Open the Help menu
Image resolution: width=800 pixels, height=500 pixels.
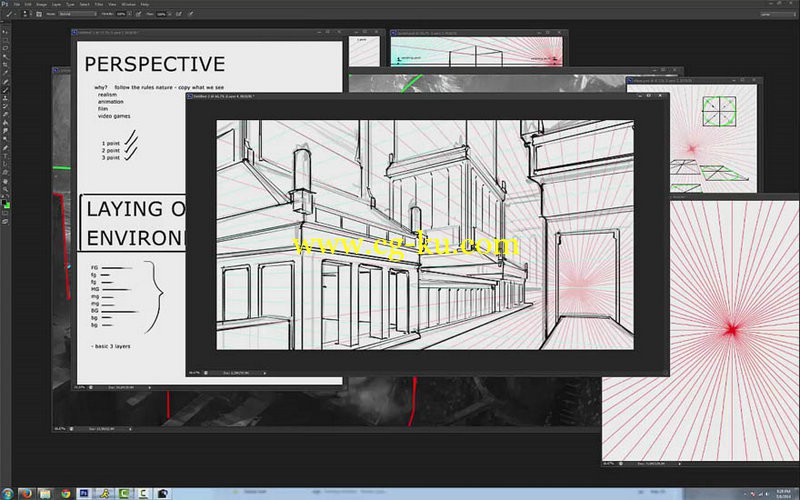point(144,4)
